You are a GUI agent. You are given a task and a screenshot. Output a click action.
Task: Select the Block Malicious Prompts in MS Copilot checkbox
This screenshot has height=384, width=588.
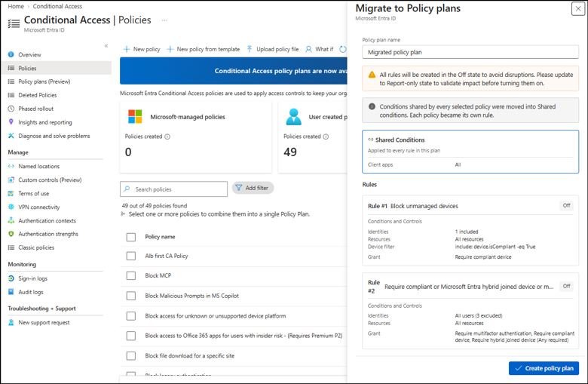(x=131, y=296)
